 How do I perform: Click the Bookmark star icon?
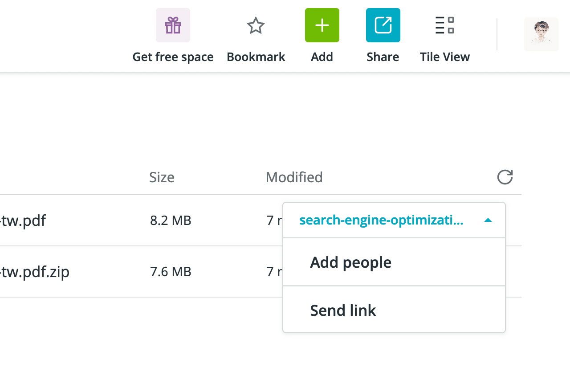point(256,25)
